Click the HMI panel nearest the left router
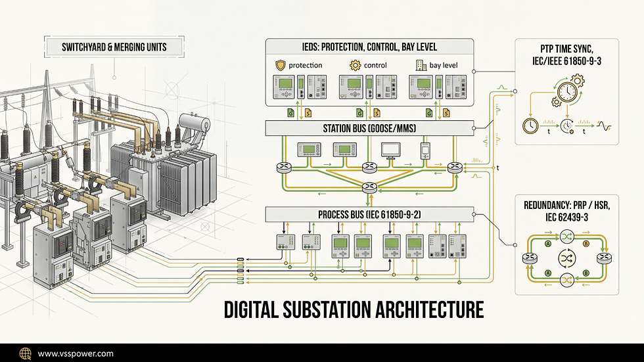 (x=310, y=150)
